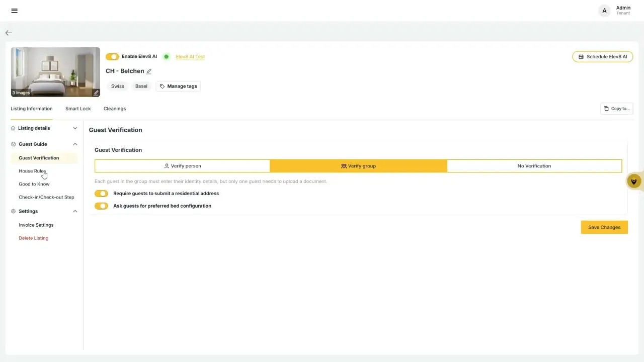644x362 pixels.
Task: Switch to the Listing Information tab
Action: [32, 109]
